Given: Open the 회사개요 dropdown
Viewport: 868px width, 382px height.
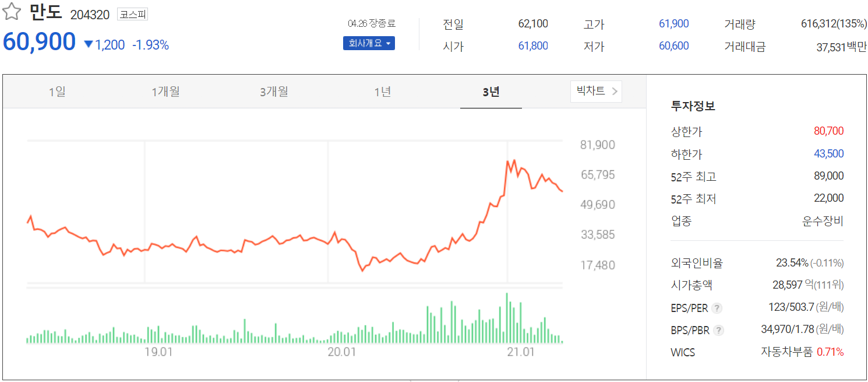Looking at the screenshot, I should click(x=369, y=43).
